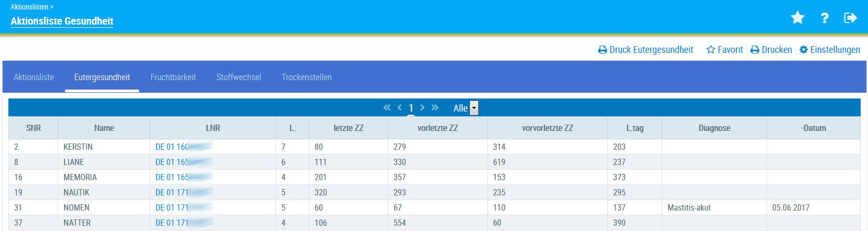Sort table by letzte ZZ column header

(348, 128)
